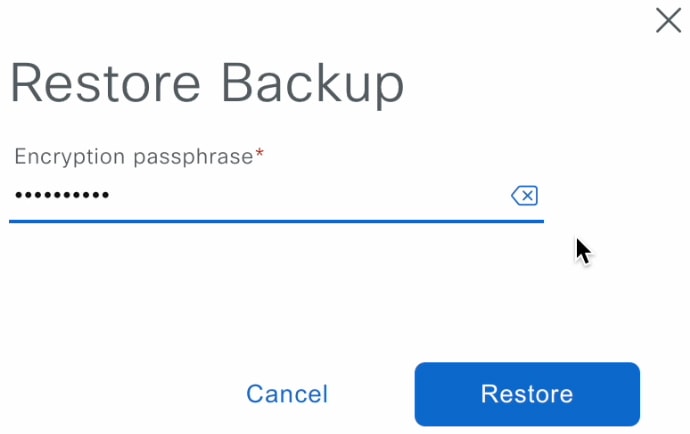The width and height of the screenshot is (690, 434).
Task: Tap the erase icon in the passphrase field
Action: [x=524, y=195]
